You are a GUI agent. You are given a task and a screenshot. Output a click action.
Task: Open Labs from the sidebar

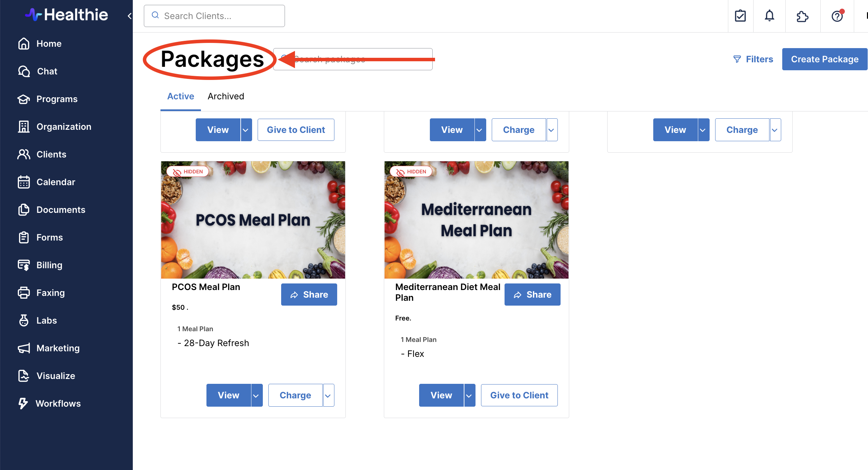tap(46, 320)
